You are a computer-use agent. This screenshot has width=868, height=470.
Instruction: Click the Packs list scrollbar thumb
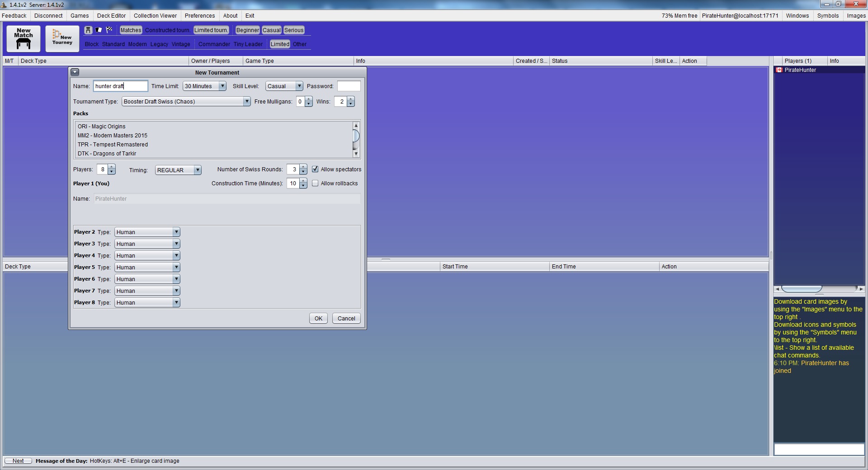click(356, 136)
